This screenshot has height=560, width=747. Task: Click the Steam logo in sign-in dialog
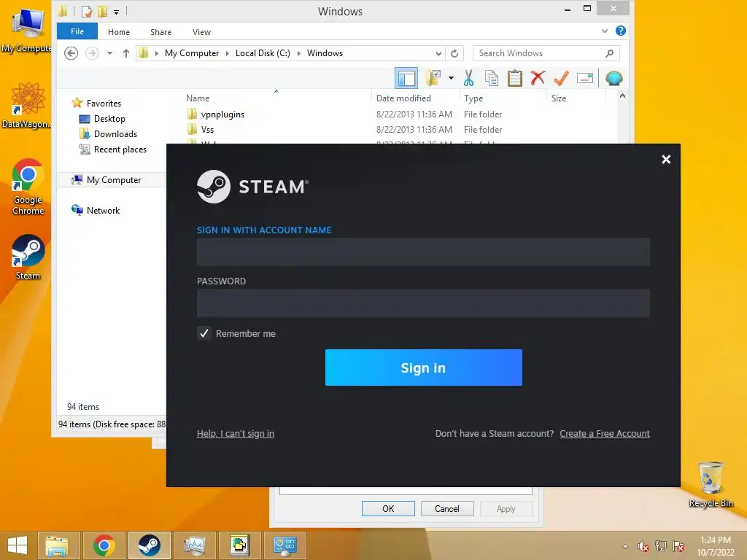[x=252, y=187]
